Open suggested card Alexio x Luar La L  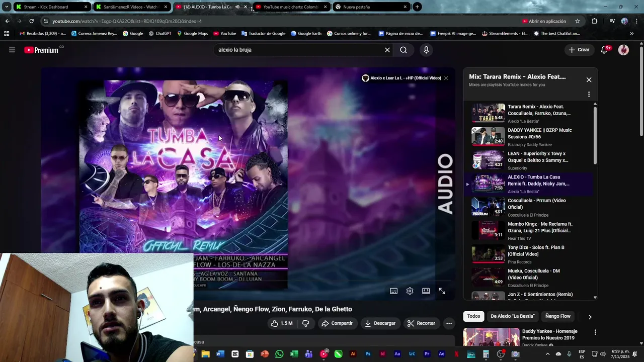(401, 78)
